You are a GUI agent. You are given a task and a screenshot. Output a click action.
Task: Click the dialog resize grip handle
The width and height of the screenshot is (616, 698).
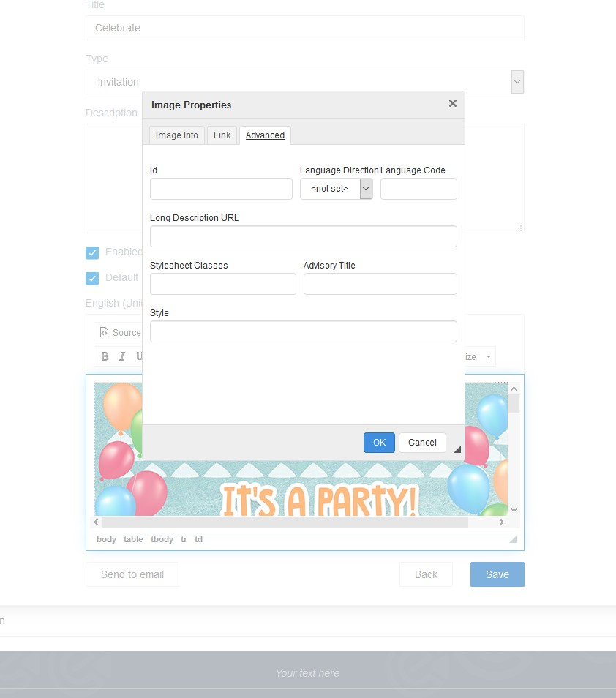[457, 449]
